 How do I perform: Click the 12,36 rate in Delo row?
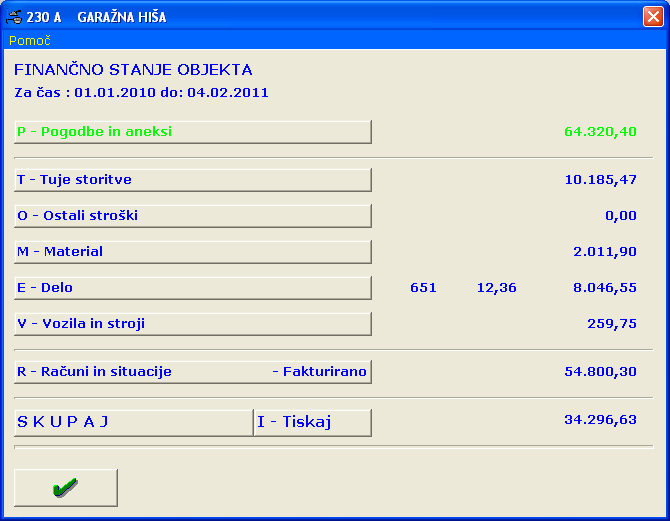click(497, 288)
